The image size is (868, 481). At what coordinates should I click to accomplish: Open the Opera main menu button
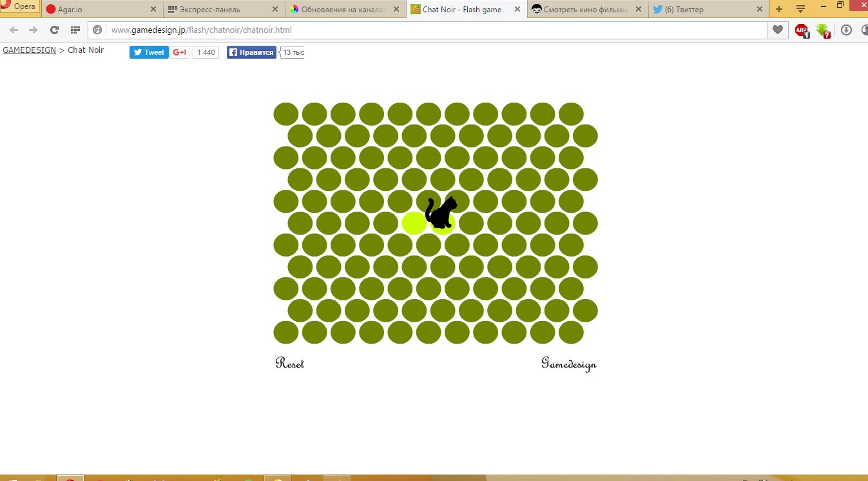[19, 6]
